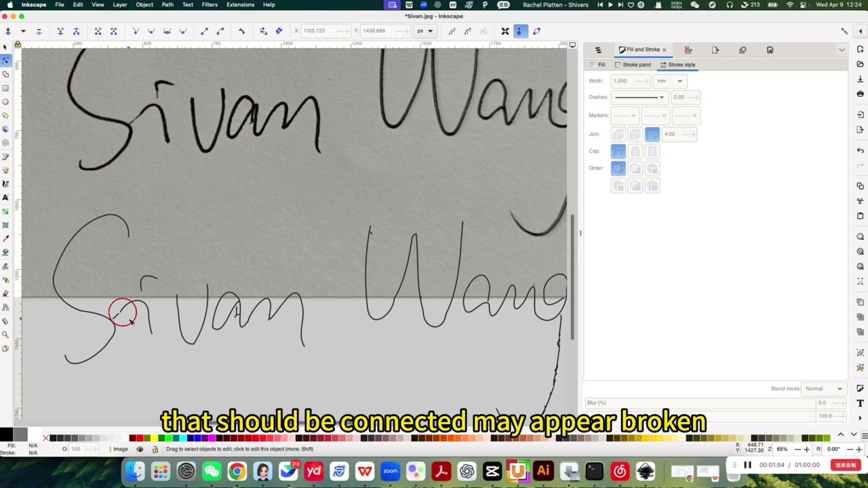Viewport: 868px width, 488px height.
Task: Open Chrome from the macOS Dock
Action: tap(237, 472)
